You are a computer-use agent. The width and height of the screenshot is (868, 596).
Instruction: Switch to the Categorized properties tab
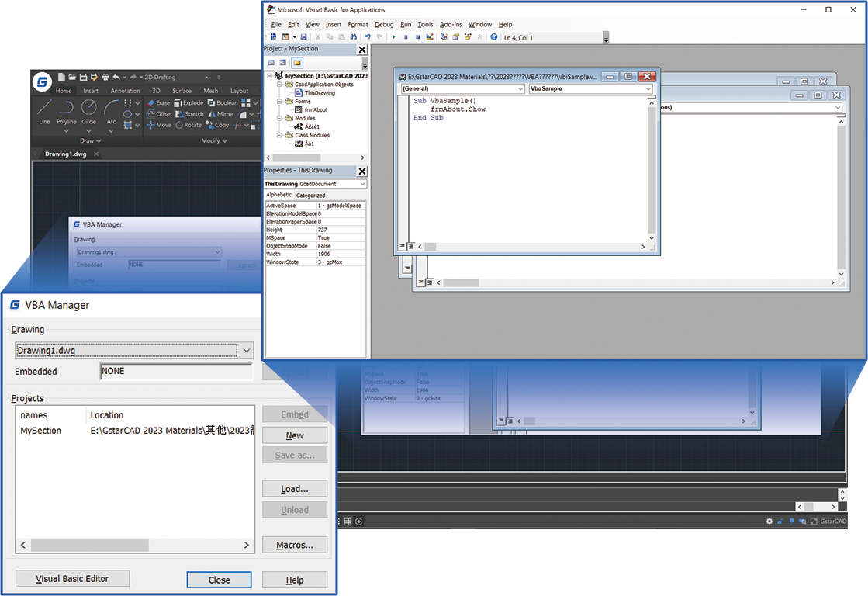coord(310,196)
